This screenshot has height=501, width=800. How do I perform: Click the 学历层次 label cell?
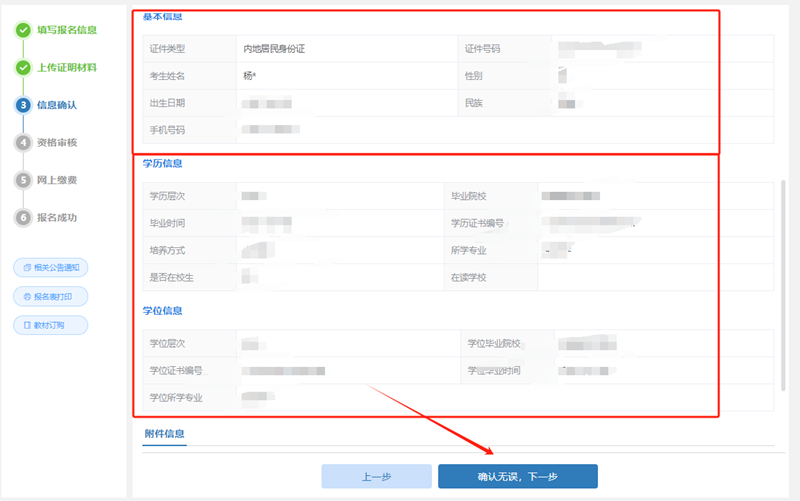click(x=189, y=196)
